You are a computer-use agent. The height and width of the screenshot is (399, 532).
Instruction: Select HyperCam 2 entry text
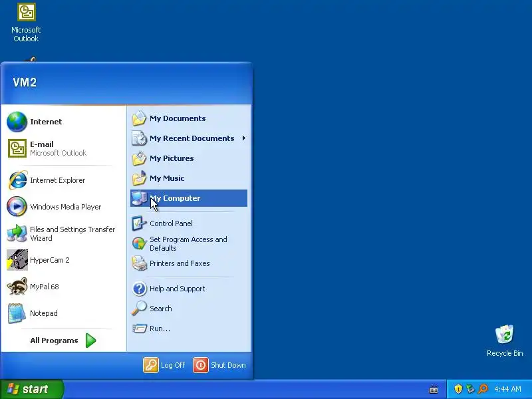pyautogui.click(x=49, y=260)
